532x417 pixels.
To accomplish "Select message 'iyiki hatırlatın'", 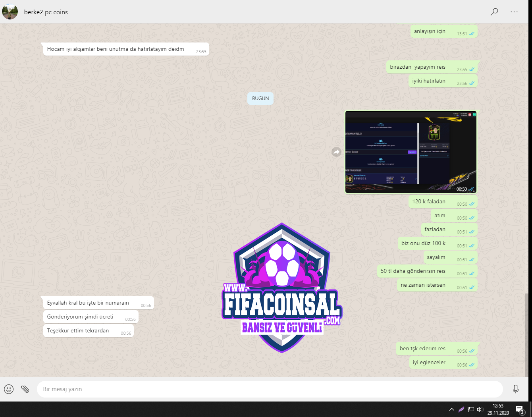I will coord(443,81).
